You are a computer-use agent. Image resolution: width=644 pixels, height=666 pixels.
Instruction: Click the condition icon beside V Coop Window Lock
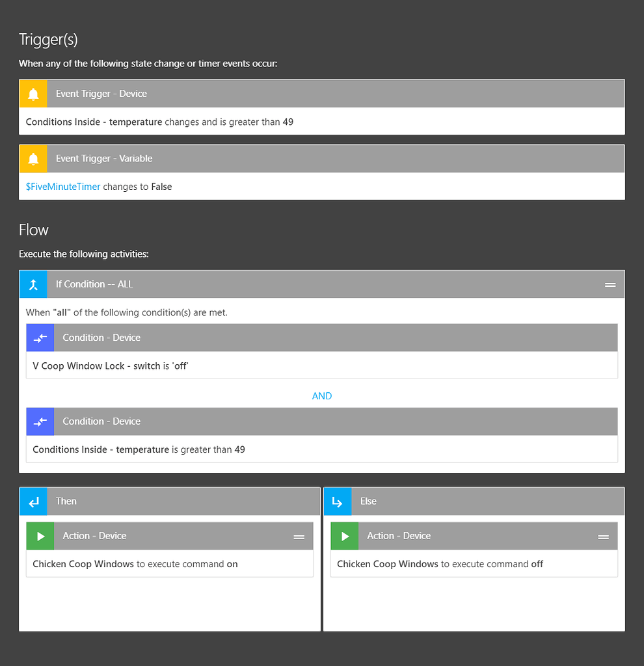[40, 337]
